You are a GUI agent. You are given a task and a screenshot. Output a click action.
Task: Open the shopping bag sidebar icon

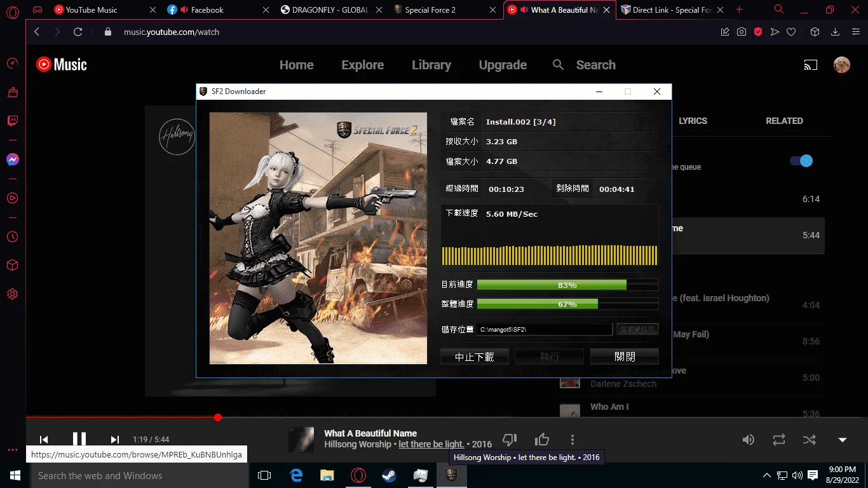[13, 92]
